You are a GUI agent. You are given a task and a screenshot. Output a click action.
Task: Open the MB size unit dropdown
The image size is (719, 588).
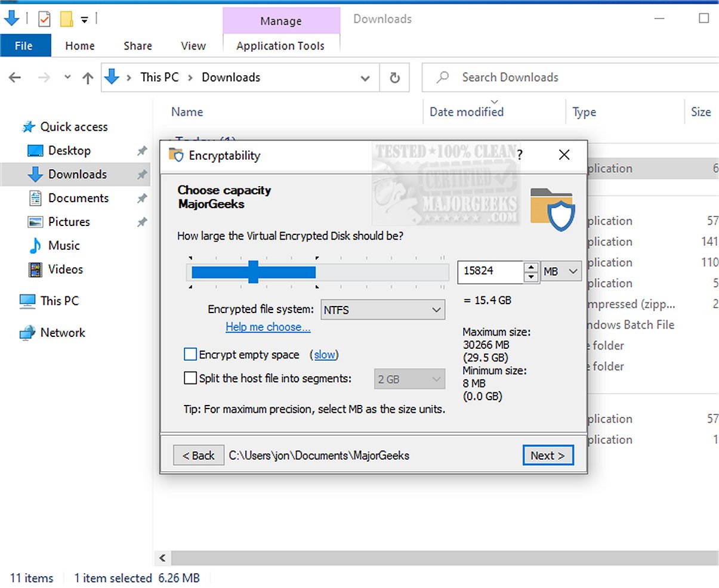click(x=561, y=272)
